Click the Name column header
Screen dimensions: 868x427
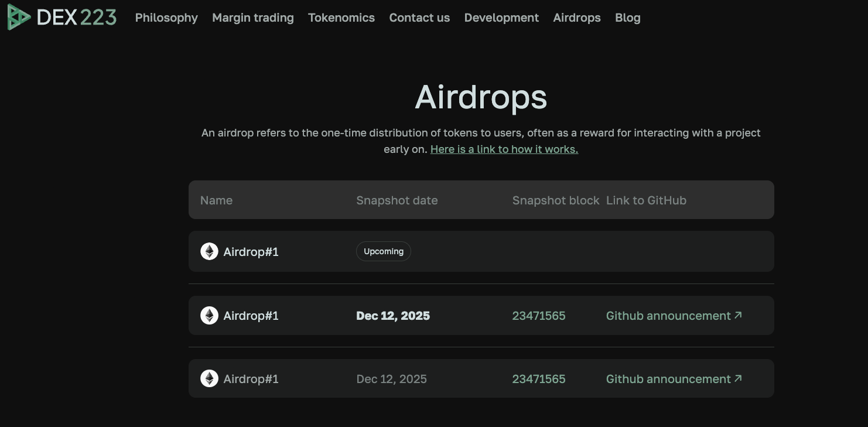coord(216,200)
